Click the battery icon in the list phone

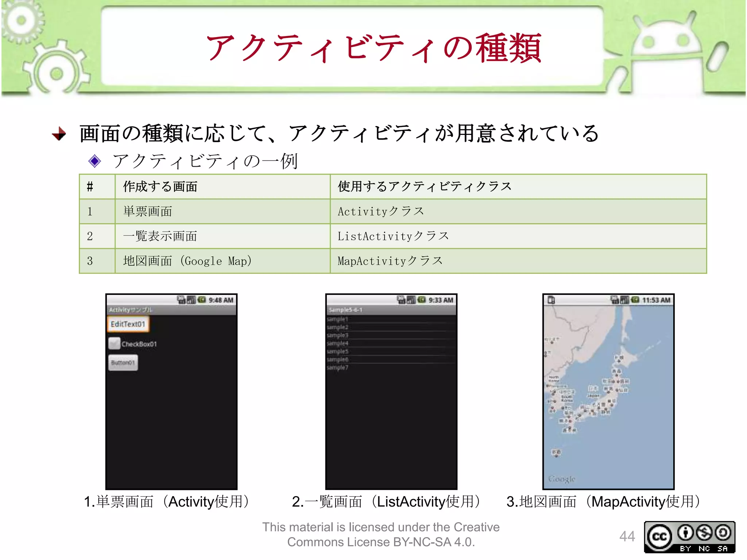coord(422,300)
